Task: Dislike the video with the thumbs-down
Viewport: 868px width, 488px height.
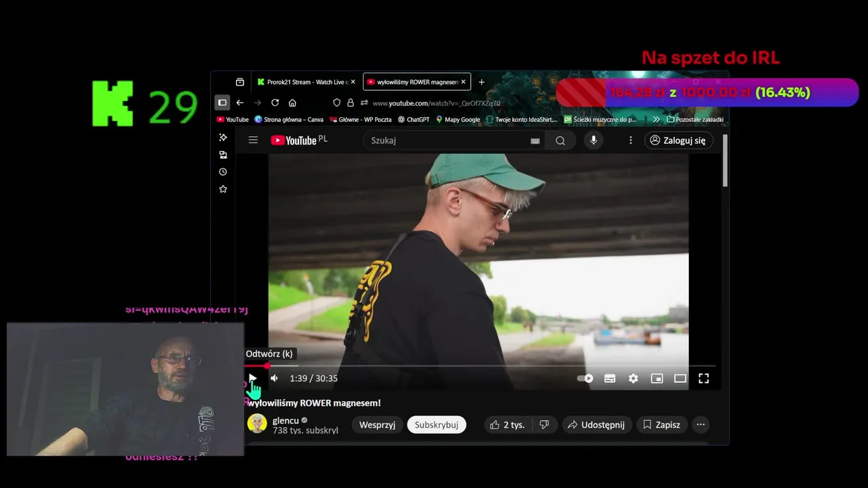Action: (x=544, y=425)
